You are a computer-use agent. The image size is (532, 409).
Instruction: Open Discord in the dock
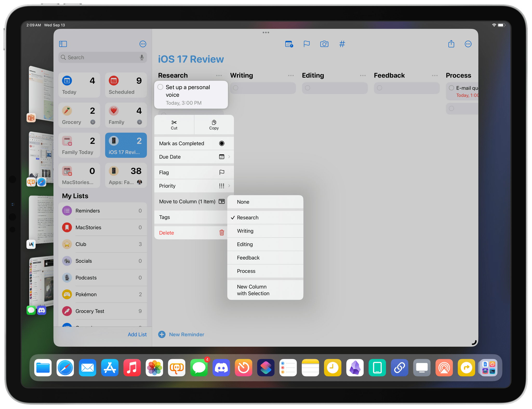point(221,367)
